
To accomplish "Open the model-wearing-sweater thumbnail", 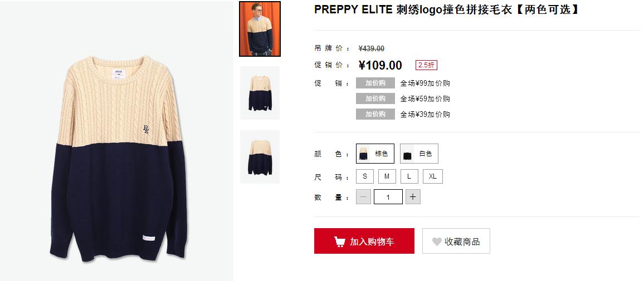I will click(x=260, y=29).
